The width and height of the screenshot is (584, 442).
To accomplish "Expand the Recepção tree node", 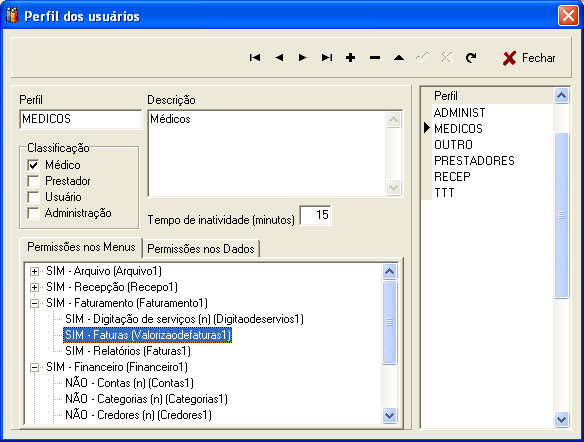I will coord(34,287).
